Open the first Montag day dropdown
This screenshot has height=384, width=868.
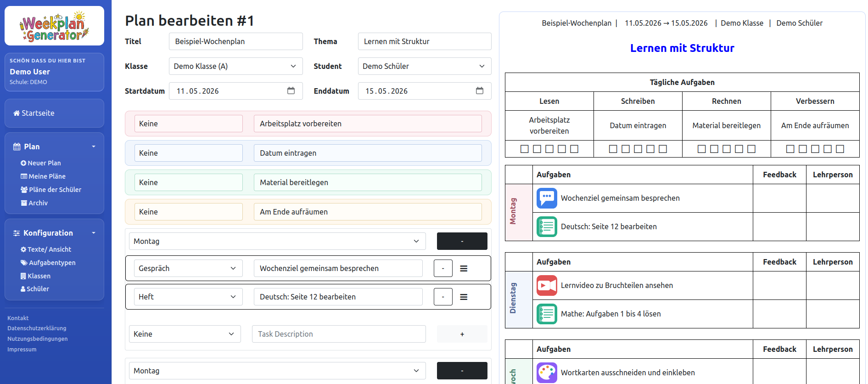coord(277,241)
